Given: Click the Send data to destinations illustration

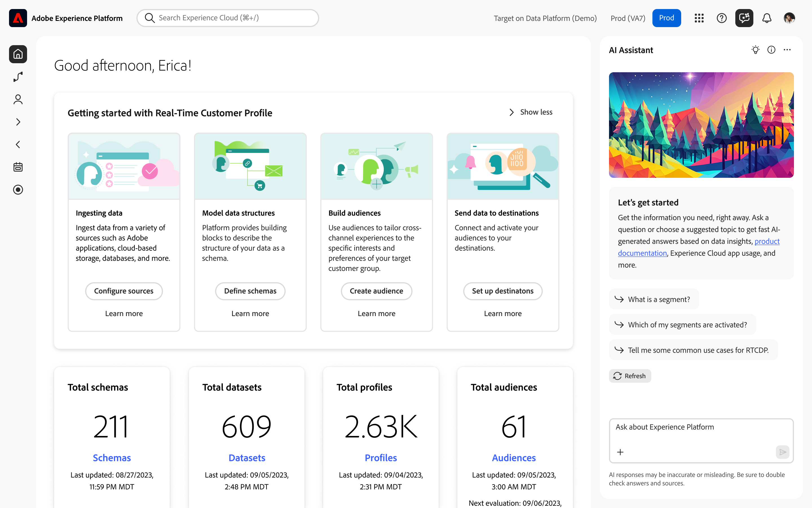Looking at the screenshot, I should (503, 166).
